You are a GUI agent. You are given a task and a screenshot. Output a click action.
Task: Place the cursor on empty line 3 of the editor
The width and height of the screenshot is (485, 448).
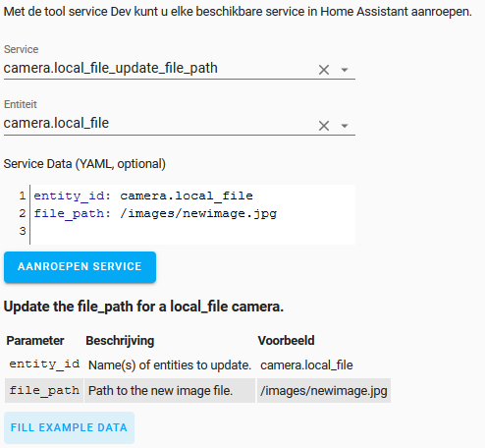click(x=193, y=231)
